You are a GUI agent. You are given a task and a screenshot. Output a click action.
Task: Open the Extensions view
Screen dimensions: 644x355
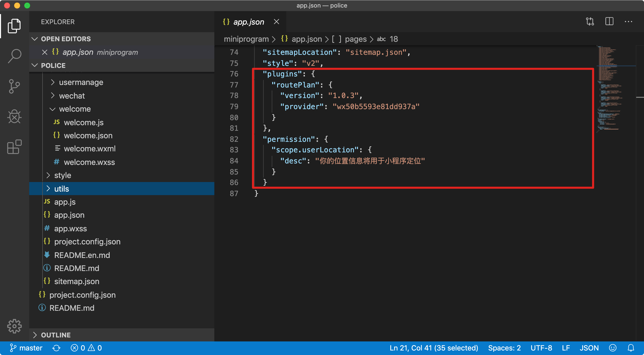[14, 147]
